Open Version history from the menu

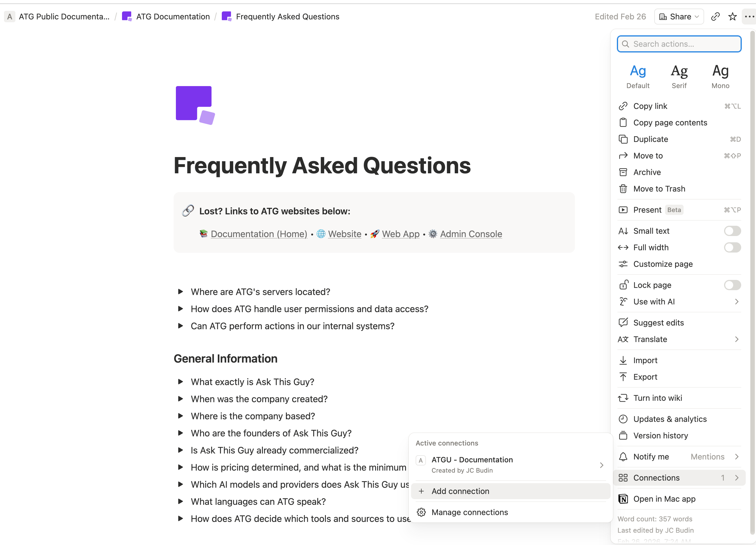pyautogui.click(x=679, y=436)
